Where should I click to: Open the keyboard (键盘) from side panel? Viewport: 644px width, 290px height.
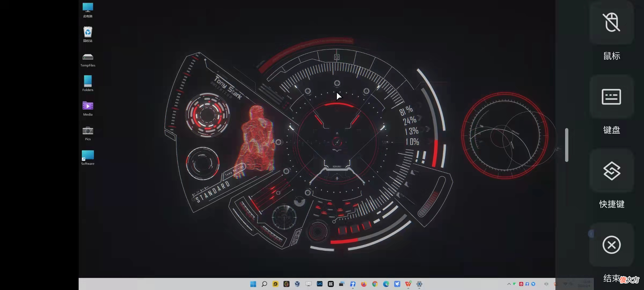coord(612,97)
